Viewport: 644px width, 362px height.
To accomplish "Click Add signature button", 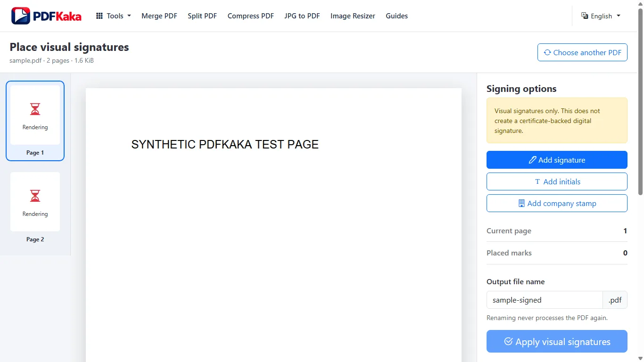I will pos(557,160).
